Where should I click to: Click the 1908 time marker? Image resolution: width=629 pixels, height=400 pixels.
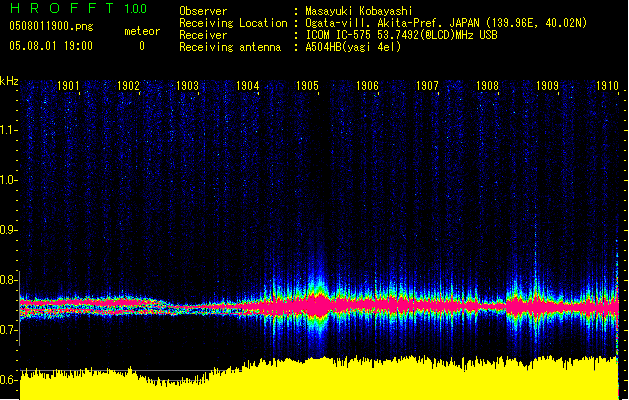coord(487,86)
